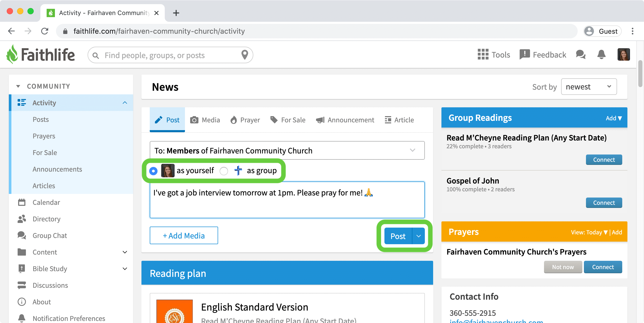
Task: Click the Directory people icon
Action: click(x=22, y=219)
